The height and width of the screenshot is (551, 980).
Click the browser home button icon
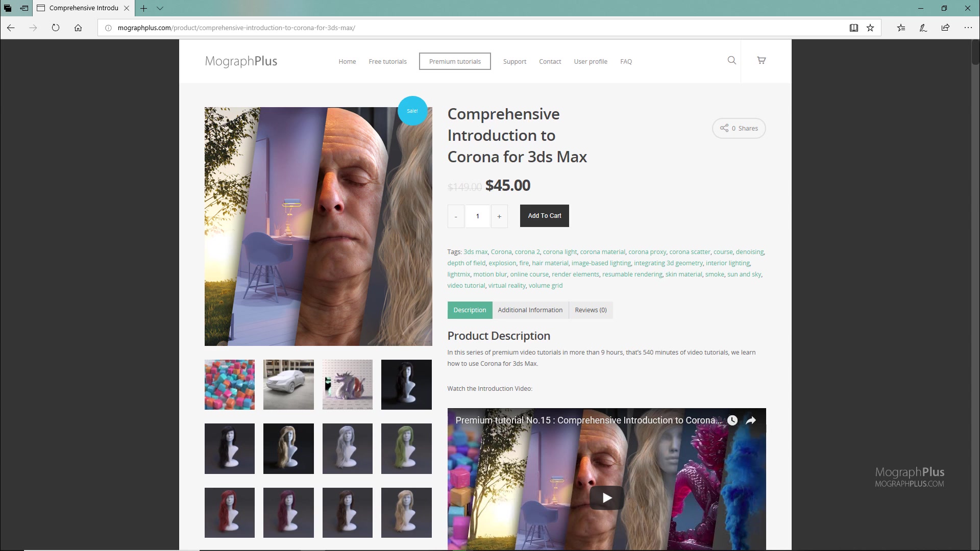tap(78, 28)
